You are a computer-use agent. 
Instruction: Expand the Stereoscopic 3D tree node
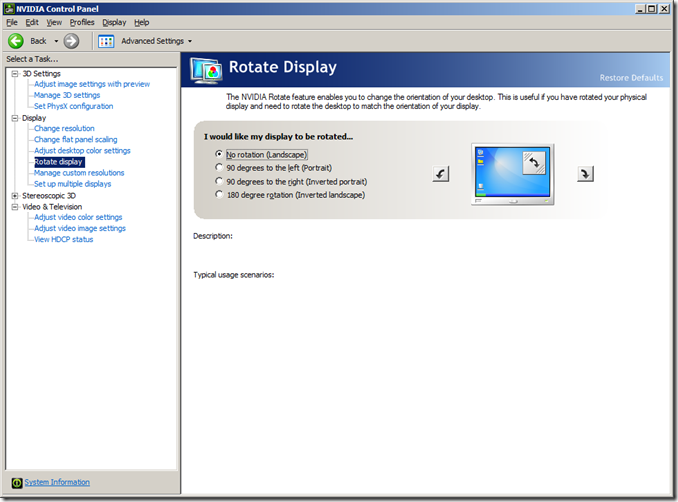point(15,196)
